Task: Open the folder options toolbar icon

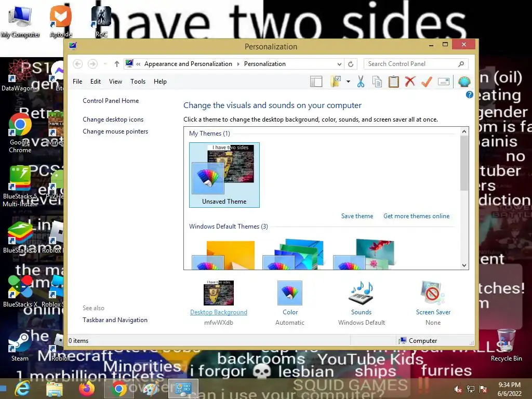Action: (x=336, y=82)
